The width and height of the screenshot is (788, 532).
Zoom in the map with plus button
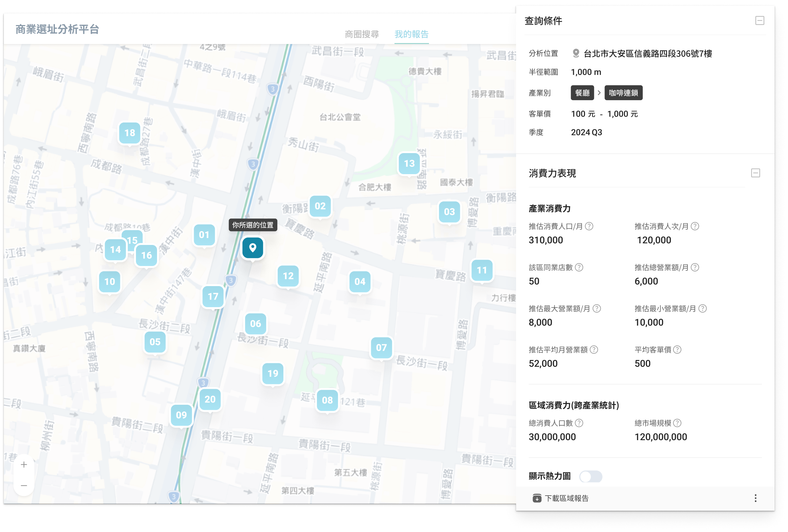24,465
